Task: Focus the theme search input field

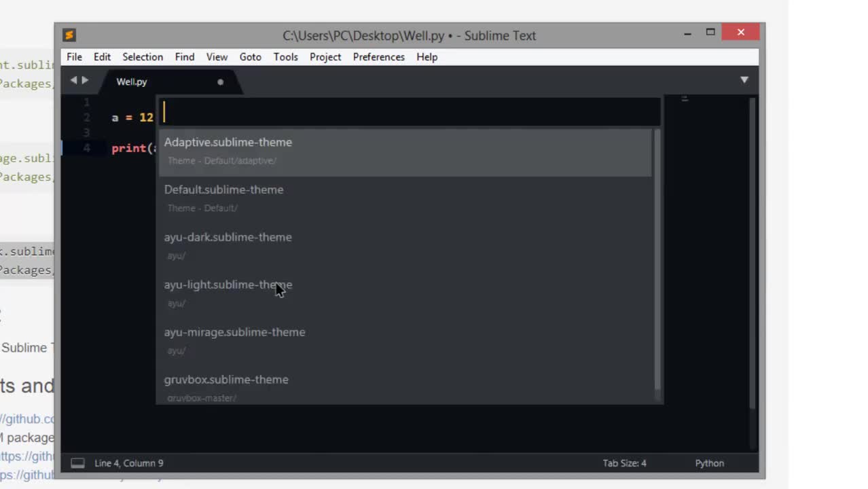Action: pyautogui.click(x=410, y=113)
